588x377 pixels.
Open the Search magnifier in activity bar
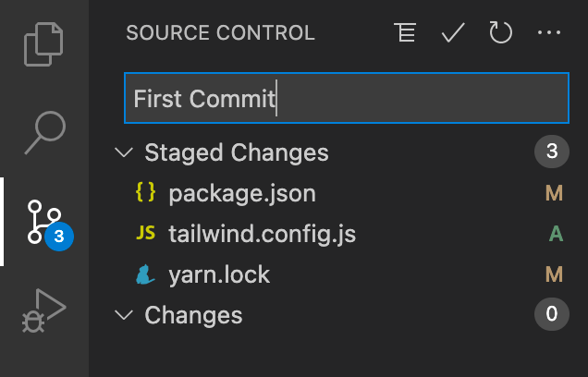pos(45,133)
